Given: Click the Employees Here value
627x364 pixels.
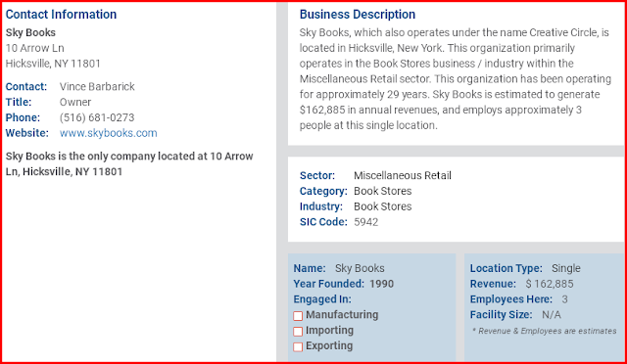Looking at the screenshot, I should (x=564, y=299).
